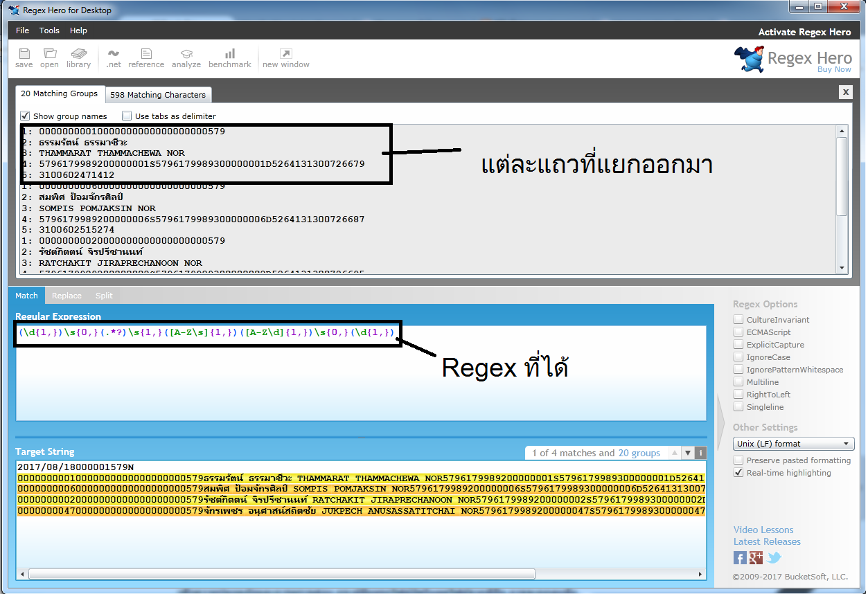Enable Use tabs as delimiter
This screenshot has width=868, height=594.
[x=127, y=116]
